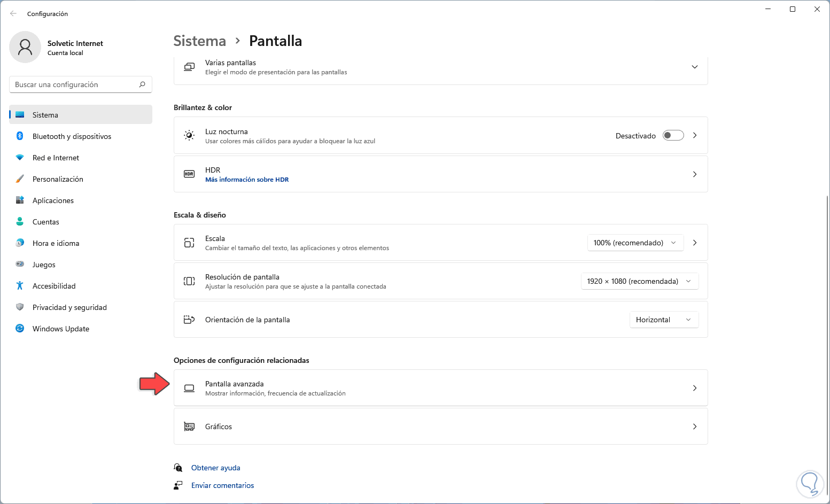Click the Personalización paintbrush icon
This screenshot has height=504, width=830.
(x=20, y=179)
